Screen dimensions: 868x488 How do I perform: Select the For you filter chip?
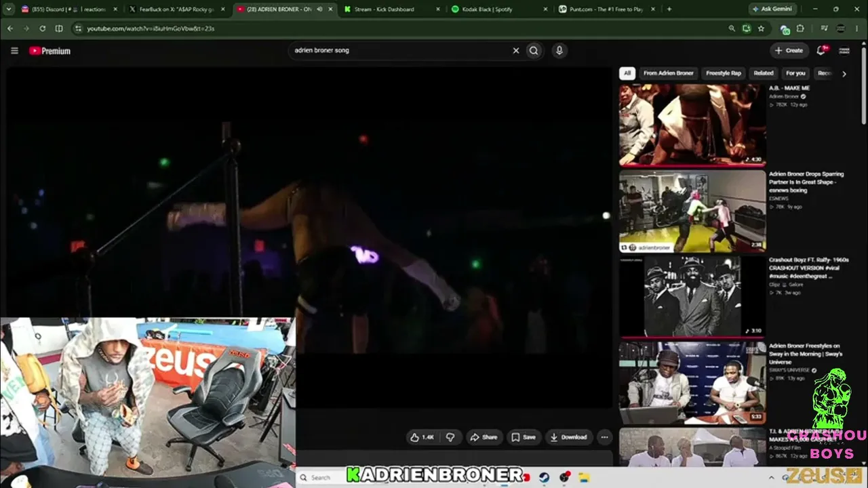coord(795,73)
